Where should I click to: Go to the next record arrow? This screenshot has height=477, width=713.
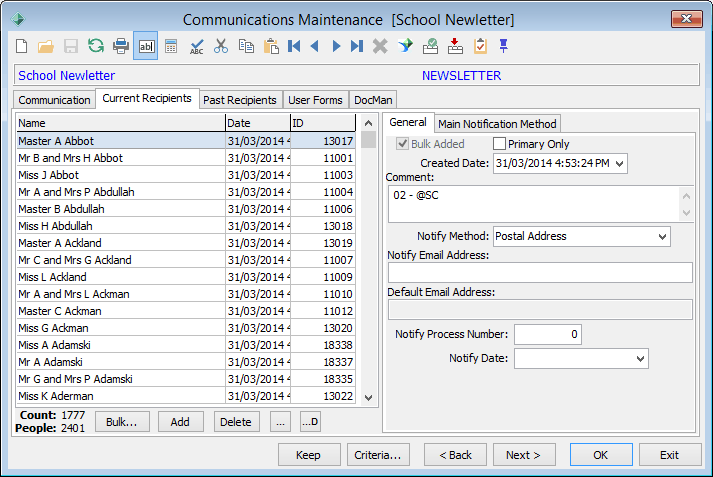(x=336, y=46)
